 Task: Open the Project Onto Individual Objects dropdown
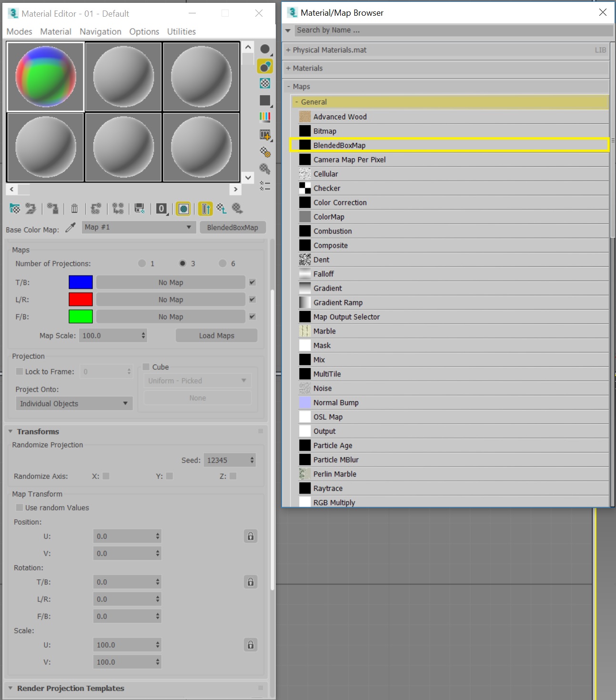tap(74, 403)
